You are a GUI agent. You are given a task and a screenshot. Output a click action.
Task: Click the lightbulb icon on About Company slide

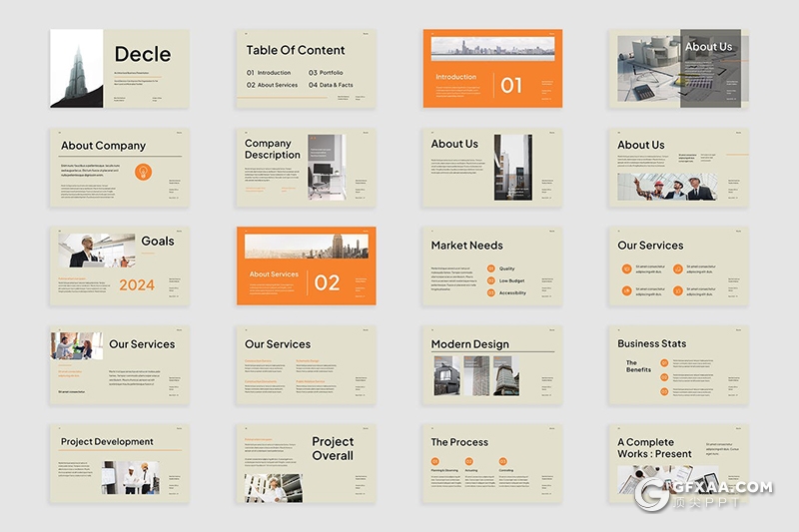[x=143, y=172]
